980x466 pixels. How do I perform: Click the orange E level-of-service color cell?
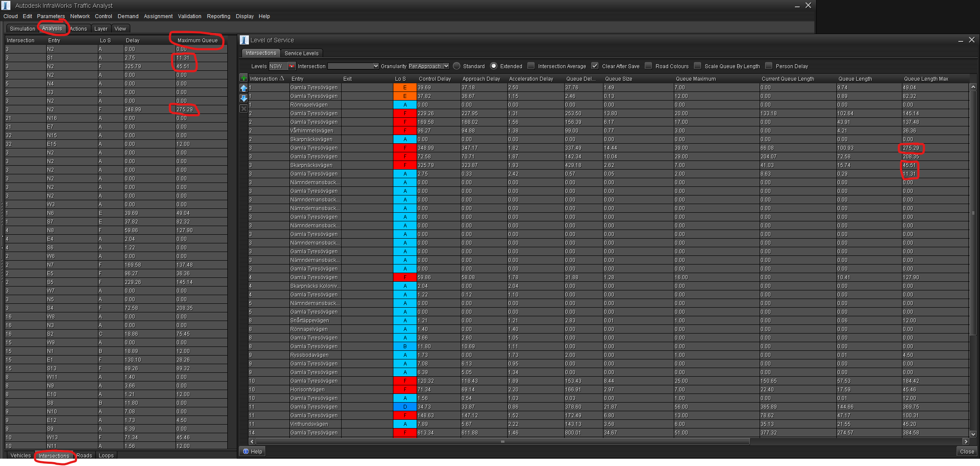404,87
